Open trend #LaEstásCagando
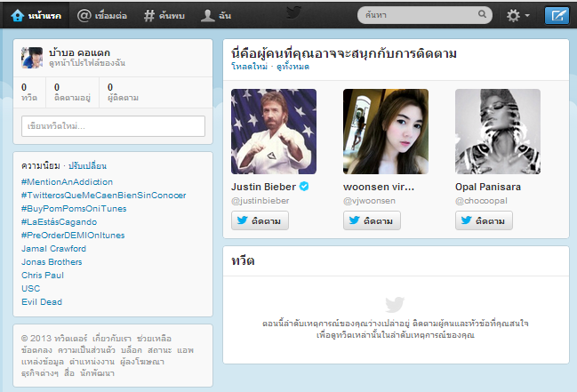The image size is (577, 392). tap(60, 222)
